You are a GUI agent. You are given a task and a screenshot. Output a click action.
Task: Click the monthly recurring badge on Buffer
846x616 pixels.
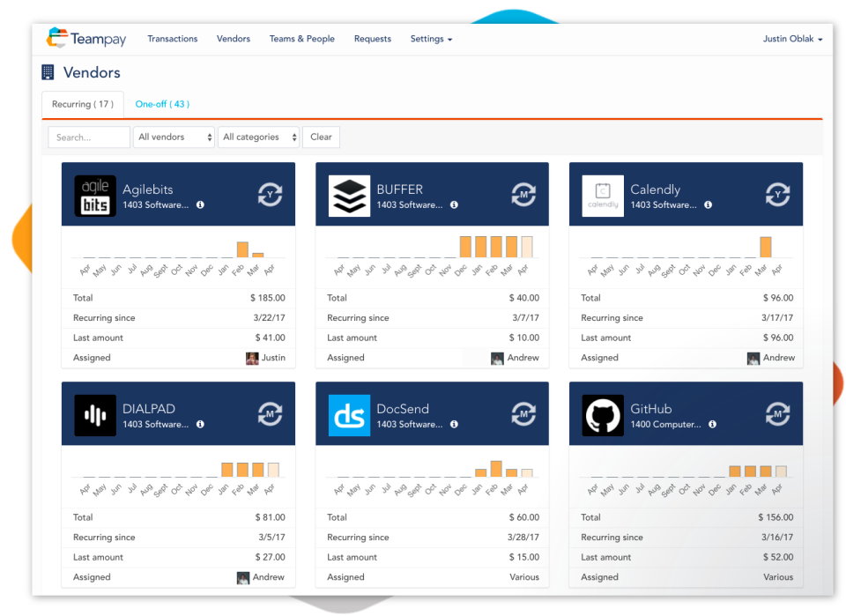(x=525, y=194)
